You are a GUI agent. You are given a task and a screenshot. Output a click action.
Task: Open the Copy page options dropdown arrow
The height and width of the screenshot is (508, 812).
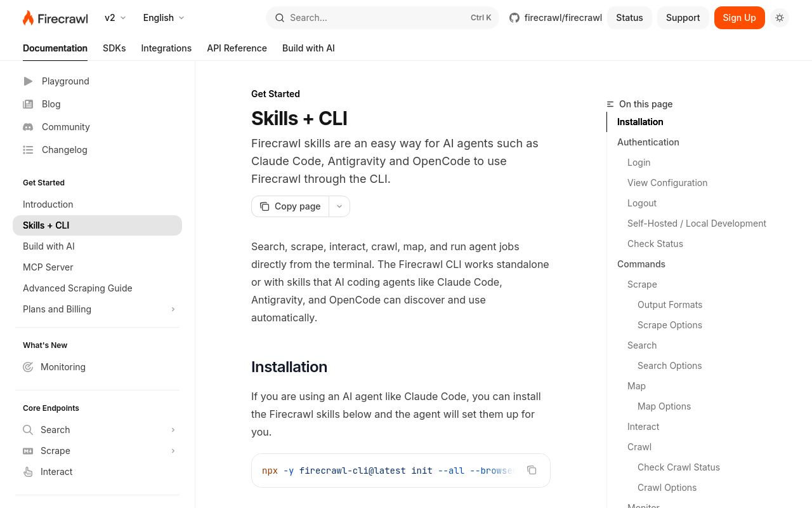[x=339, y=206]
